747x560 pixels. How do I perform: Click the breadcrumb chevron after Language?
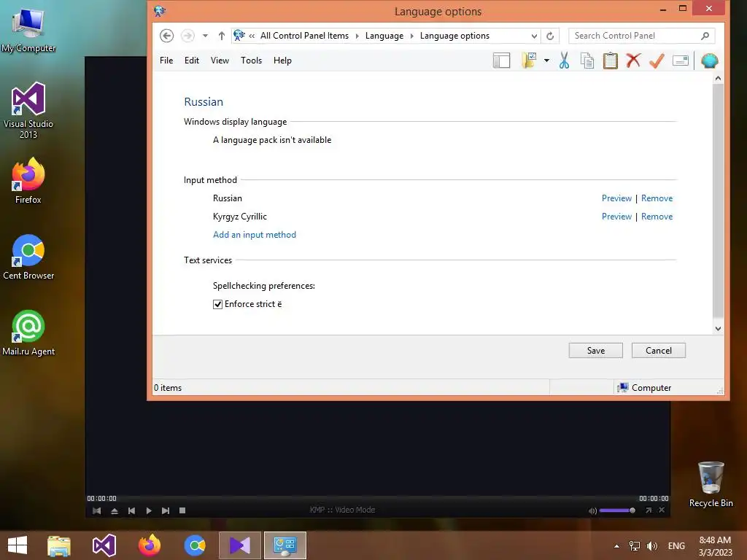pos(411,36)
